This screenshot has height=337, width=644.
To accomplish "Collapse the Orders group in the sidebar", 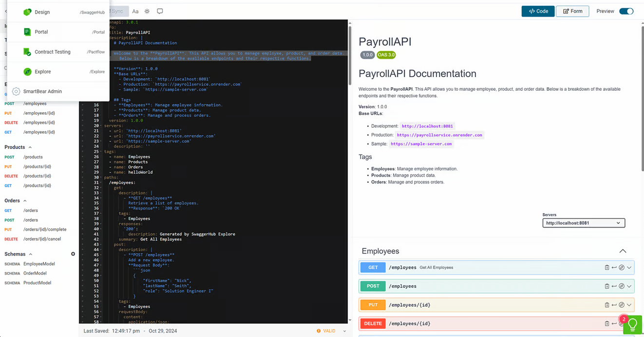I will (x=25, y=200).
